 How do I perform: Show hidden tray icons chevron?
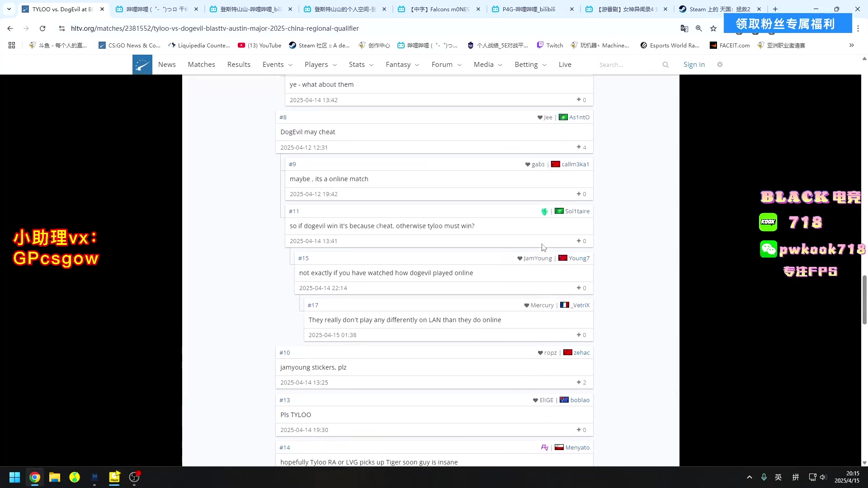pyautogui.click(x=749, y=477)
